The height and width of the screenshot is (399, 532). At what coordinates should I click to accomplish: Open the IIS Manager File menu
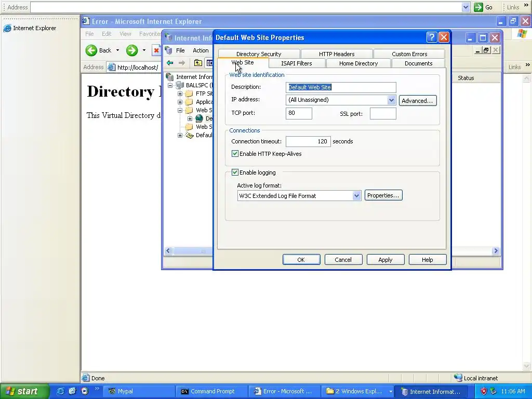[180, 50]
